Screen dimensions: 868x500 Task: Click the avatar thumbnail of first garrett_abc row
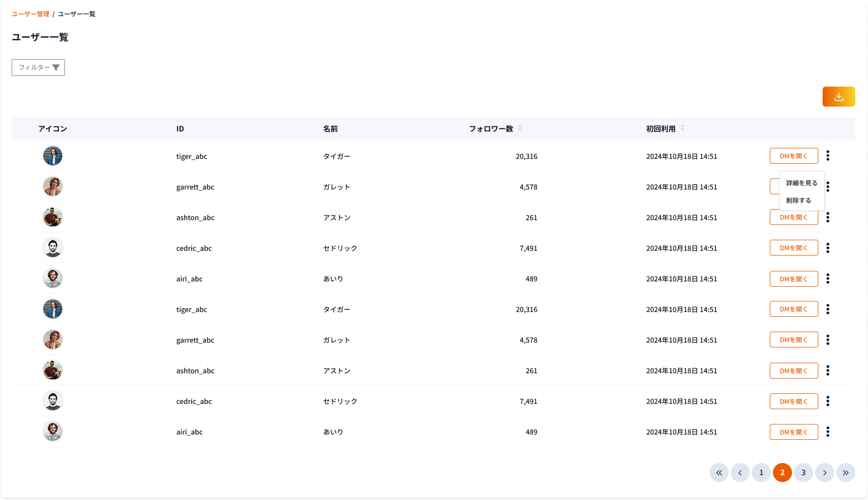pos(53,186)
